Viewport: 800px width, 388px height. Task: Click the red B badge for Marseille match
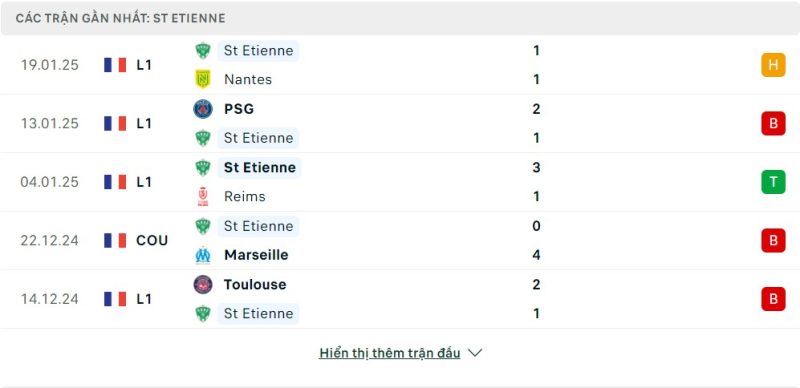click(773, 240)
